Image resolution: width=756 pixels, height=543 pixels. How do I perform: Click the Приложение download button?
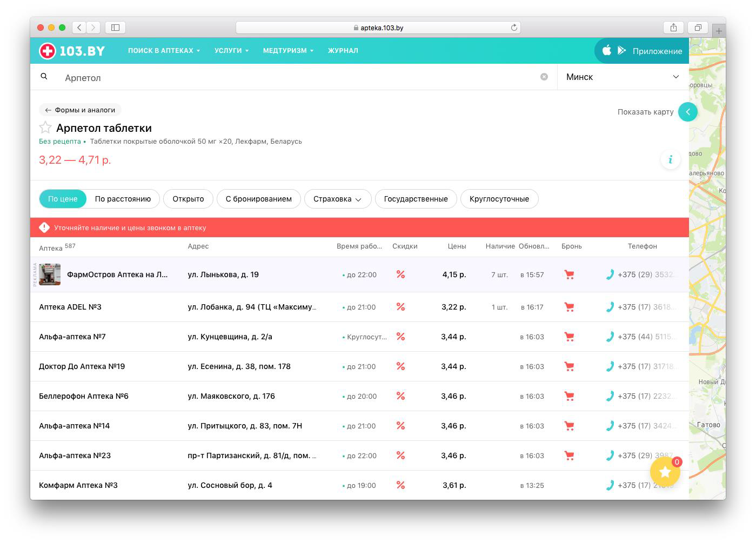(642, 51)
